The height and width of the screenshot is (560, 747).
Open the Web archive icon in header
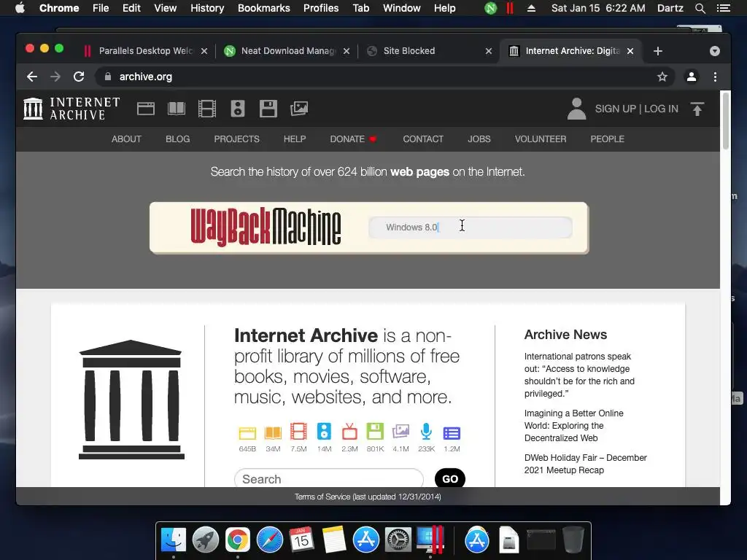(146, 109)
